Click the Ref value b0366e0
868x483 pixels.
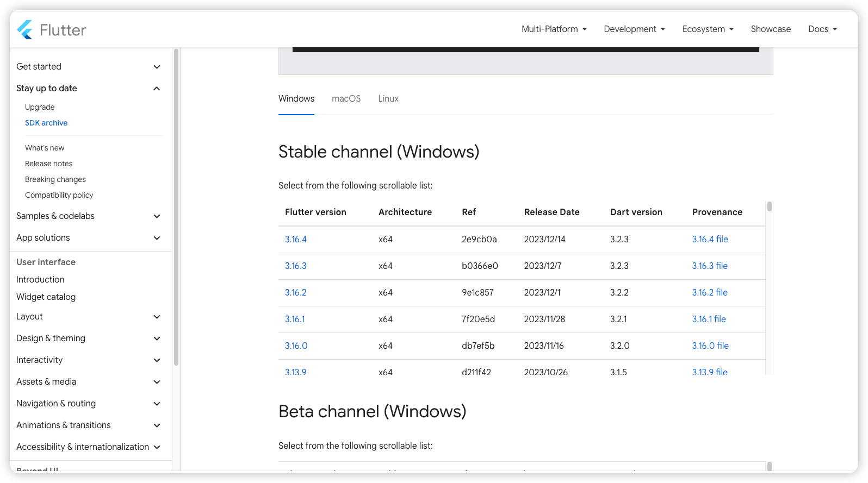click(480, 266)
